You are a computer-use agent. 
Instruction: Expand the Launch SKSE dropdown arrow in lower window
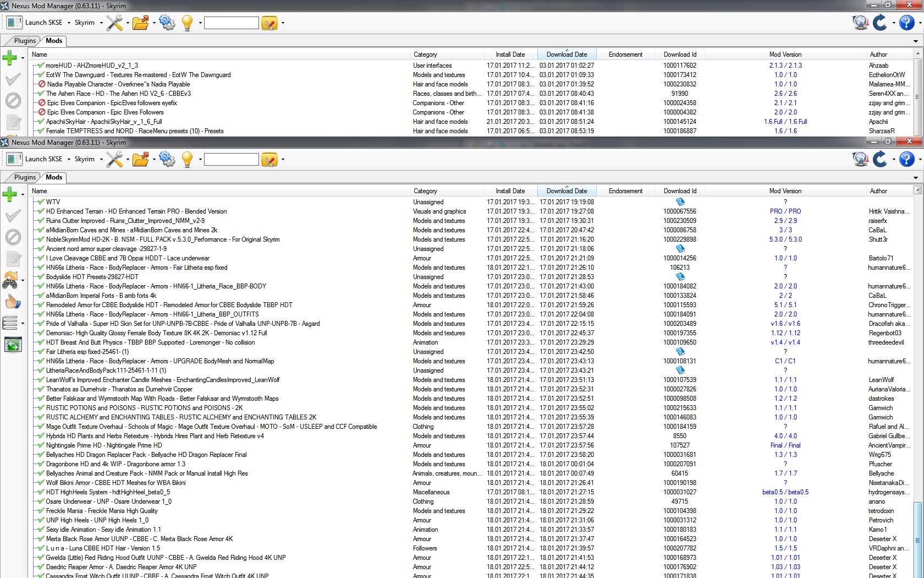69,160
